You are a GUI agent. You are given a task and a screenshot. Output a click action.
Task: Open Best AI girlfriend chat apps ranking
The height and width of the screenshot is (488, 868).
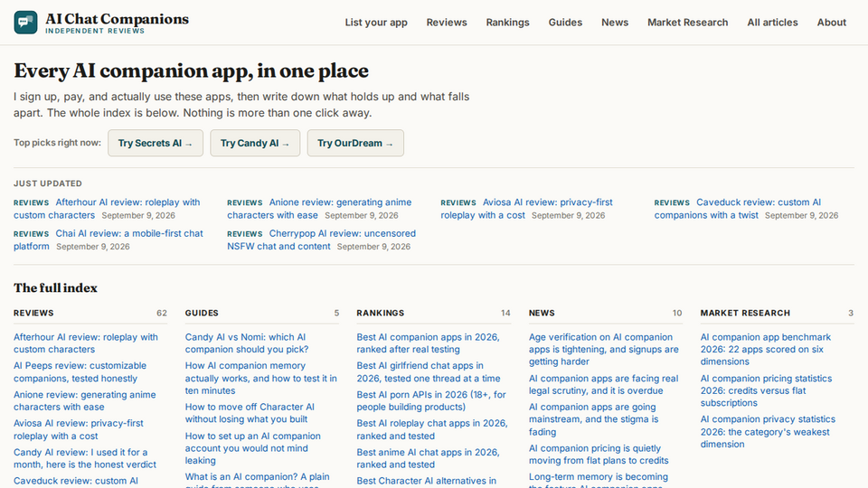coord(429,371)
